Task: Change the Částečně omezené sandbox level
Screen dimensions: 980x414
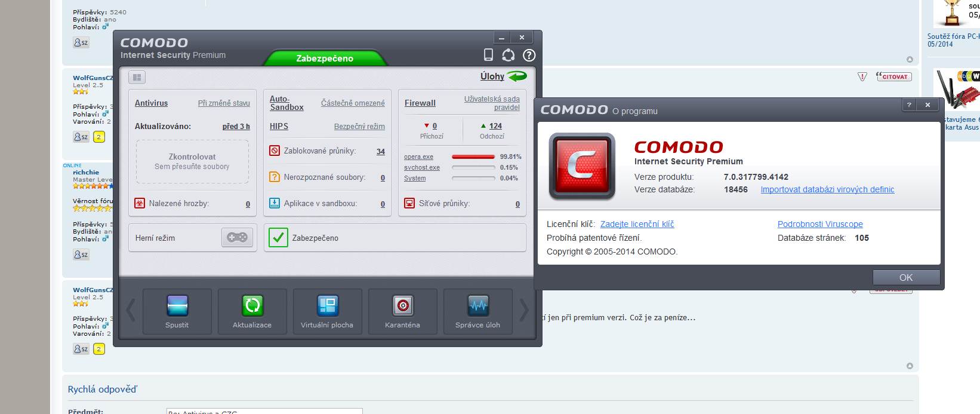Action: pyautogui.click(x=353, y=103)
